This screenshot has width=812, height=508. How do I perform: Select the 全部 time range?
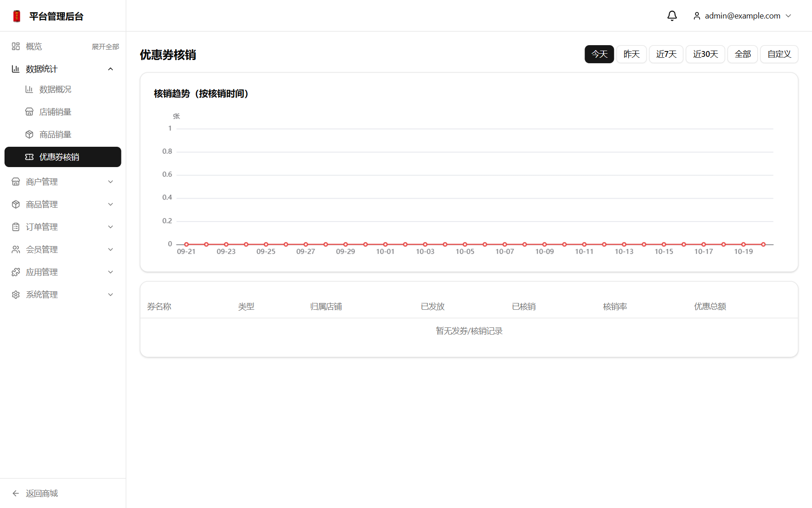(743, 54)
